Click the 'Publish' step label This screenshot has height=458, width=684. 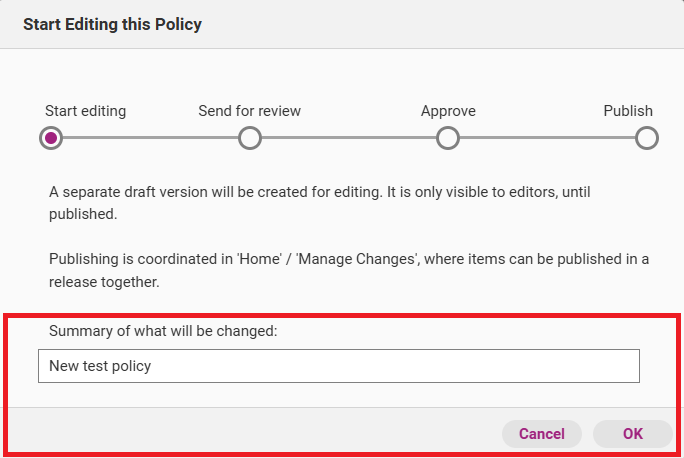[628, 111]
